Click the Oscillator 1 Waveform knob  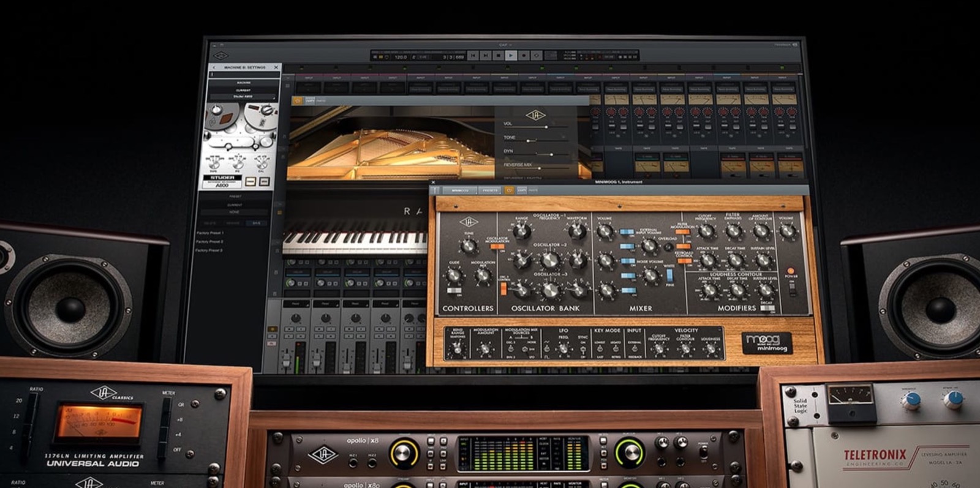click(577, 231)
